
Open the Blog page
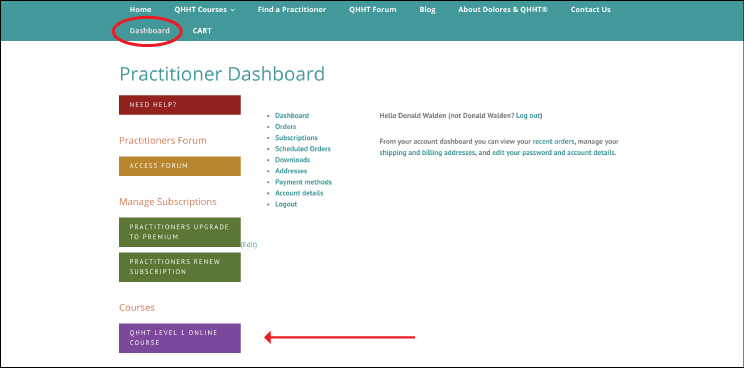click(427, 9)
